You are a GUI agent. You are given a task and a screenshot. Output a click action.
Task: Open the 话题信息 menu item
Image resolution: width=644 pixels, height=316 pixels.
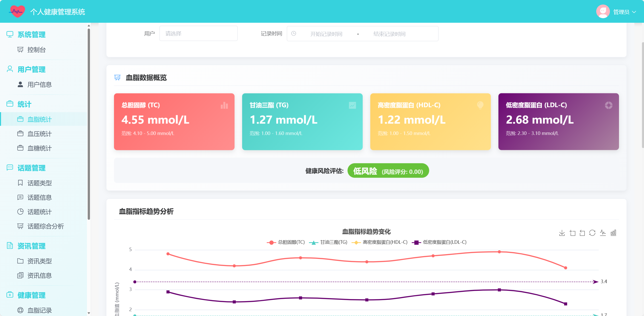click(x=43, y=197)
